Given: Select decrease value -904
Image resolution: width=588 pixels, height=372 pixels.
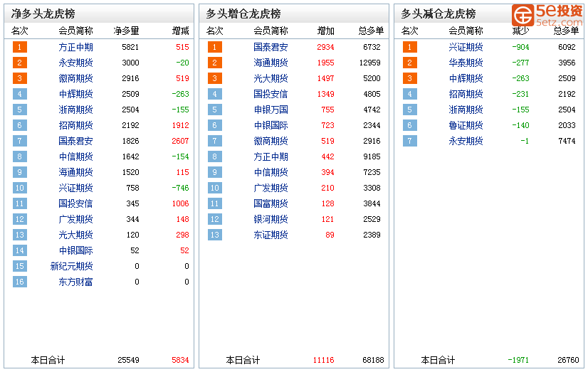Looking at the screenshot, I should point(520,47).
